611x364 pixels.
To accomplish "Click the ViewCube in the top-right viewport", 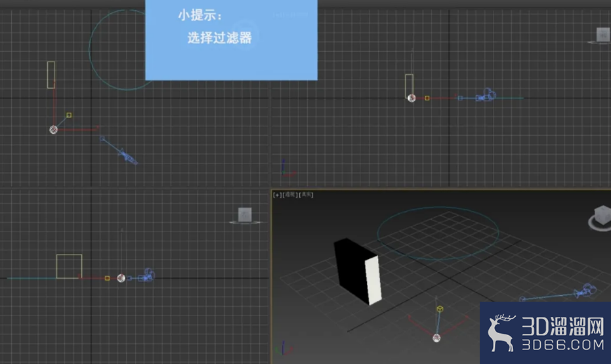I will click(603, 34).
